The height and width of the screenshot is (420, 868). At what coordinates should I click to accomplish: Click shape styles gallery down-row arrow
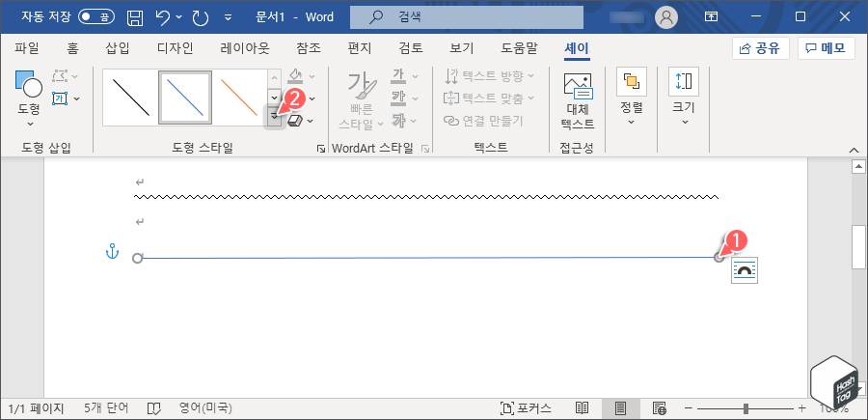tap(274, 97)
